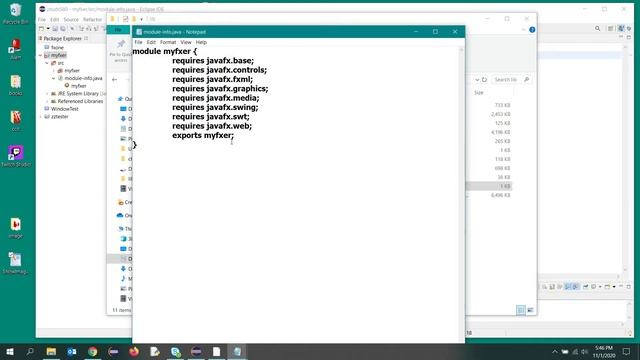This screenshot has width=640, height=360.
Task: Maximize the Eclipse bottom console panel
Action: click(629, 287)
